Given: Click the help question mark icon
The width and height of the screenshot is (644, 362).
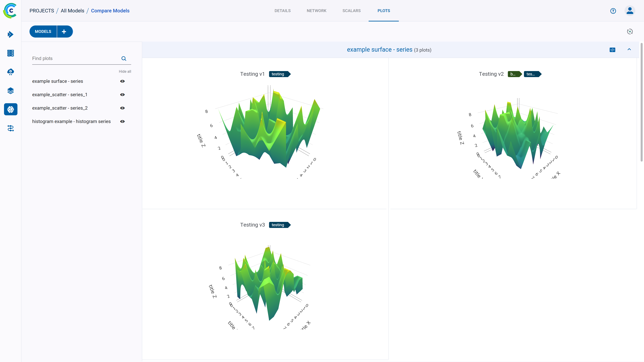Looking at the screenshot, I should point(613,11).
